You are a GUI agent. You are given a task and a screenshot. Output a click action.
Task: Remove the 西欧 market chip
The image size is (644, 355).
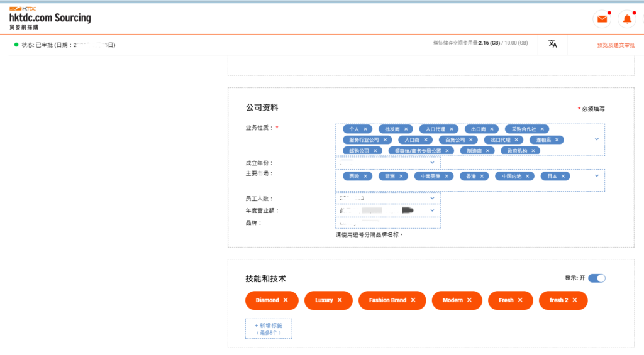[365, 177]
